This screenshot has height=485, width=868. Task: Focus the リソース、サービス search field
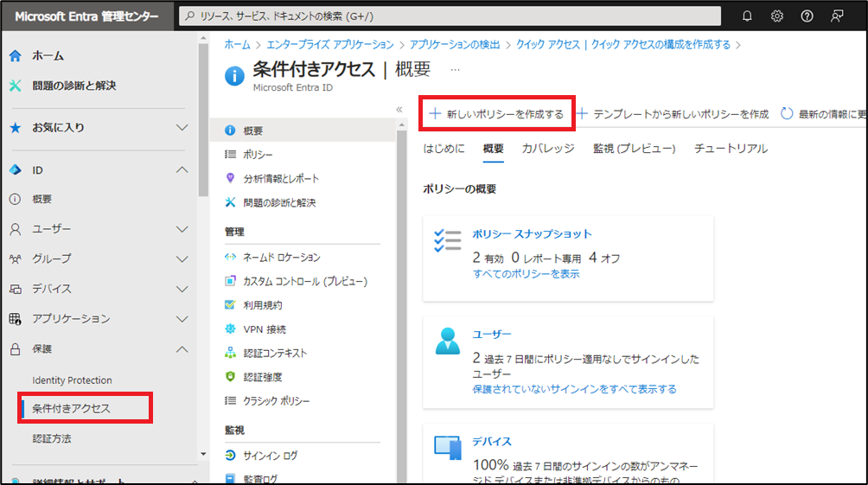pyautogui.click(x=450, y=16)
